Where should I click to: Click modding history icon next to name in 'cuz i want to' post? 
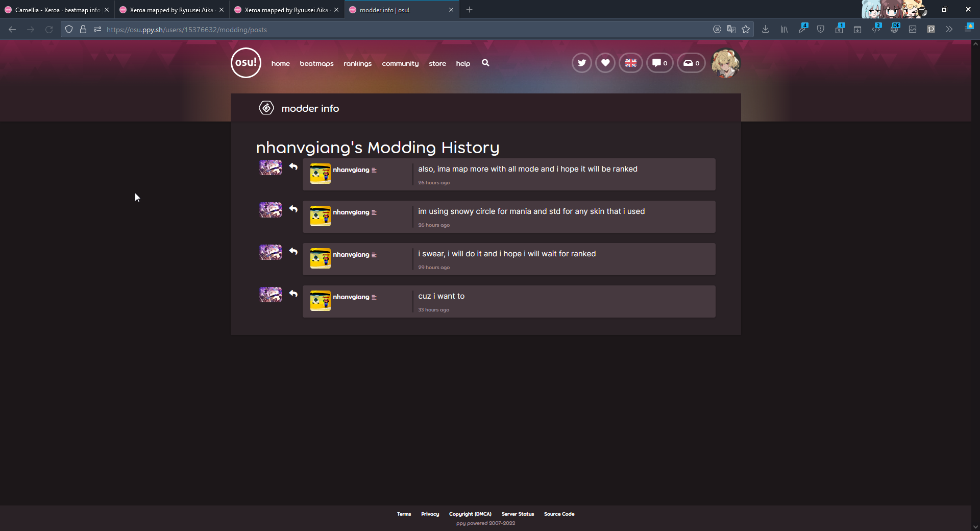[x=374, y=297]
